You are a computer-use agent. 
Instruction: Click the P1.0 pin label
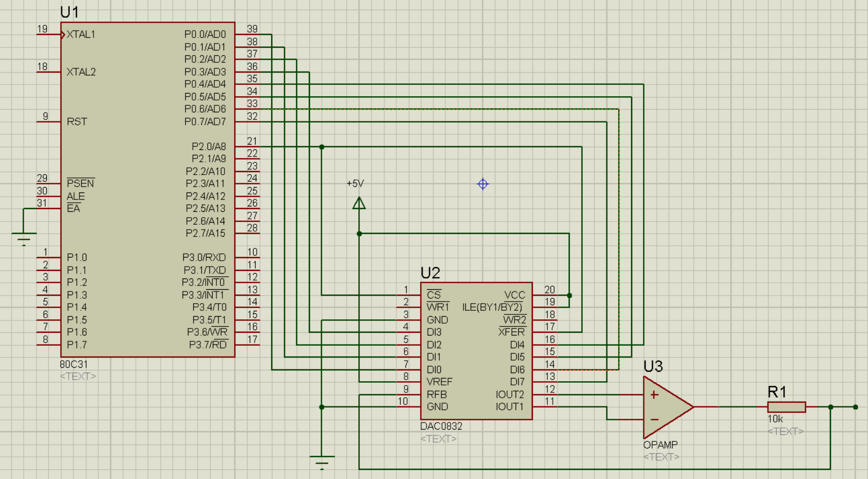pyautogui.click(x=77, y=258)
